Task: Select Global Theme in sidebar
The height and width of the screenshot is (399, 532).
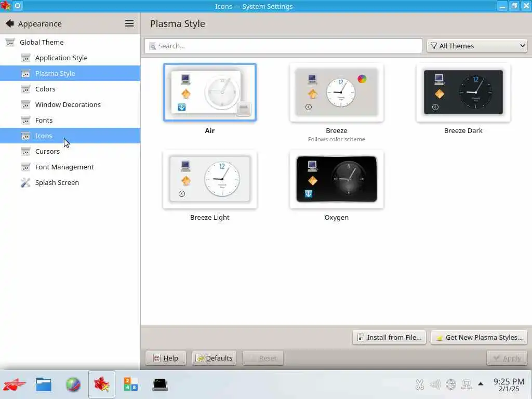Action: point(70,42)
